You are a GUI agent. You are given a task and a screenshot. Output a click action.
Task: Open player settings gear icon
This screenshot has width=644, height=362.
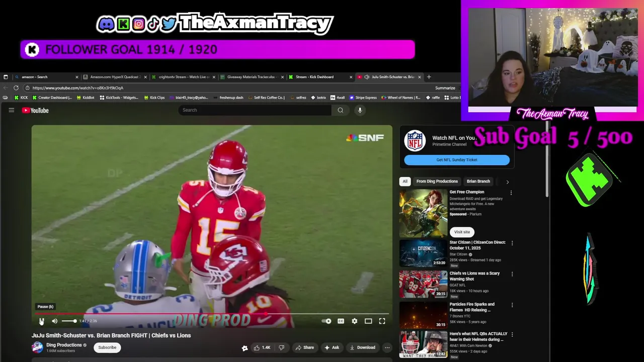(355, 321)
